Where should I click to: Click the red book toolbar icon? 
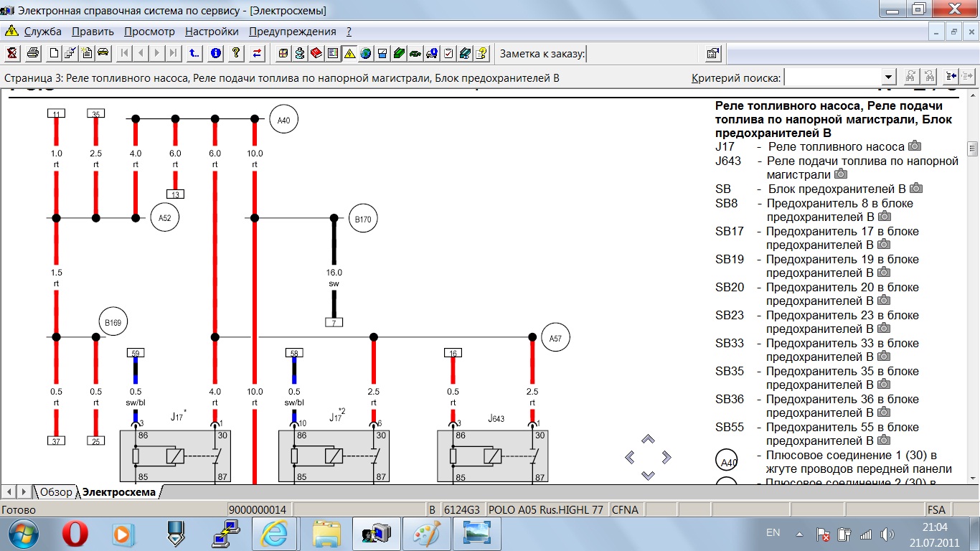point(316,53)
